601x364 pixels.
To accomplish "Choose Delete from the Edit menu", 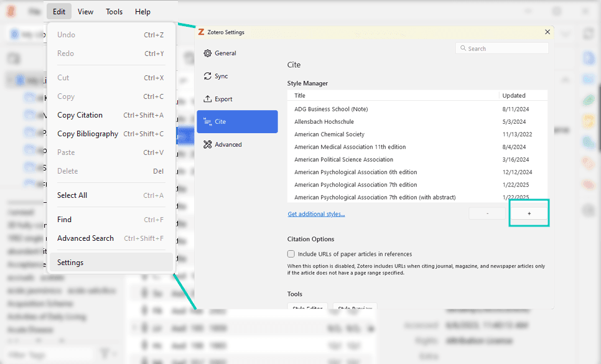I will point(111,171).
